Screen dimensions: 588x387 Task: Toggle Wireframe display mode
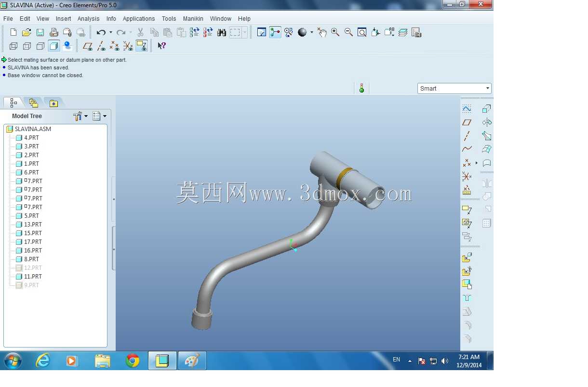click(13, 46)
